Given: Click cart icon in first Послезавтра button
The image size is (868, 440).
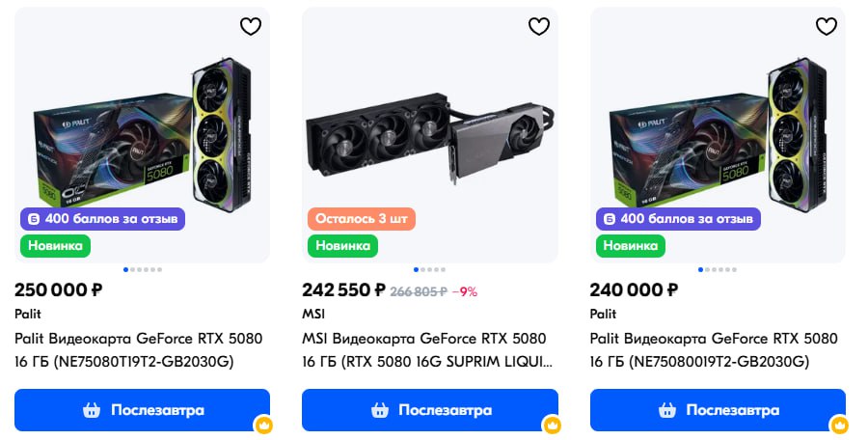Looking at the screenshot, I should [x=92, y=410].
